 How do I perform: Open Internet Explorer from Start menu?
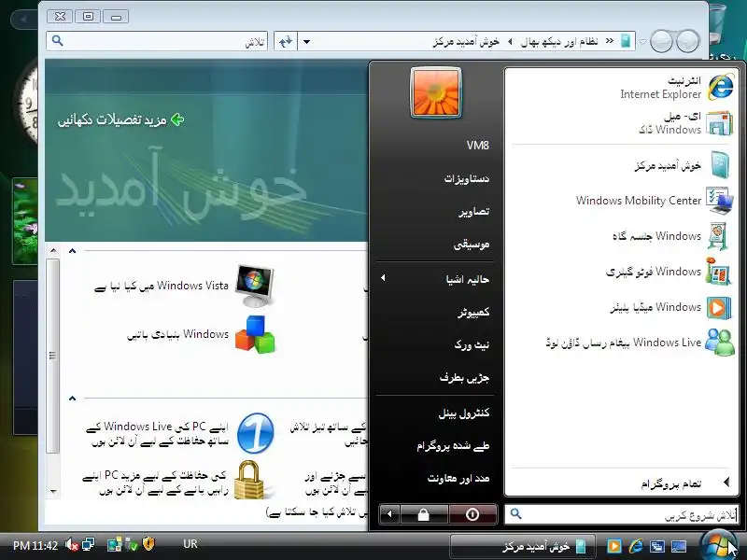(x=621, y=87)
